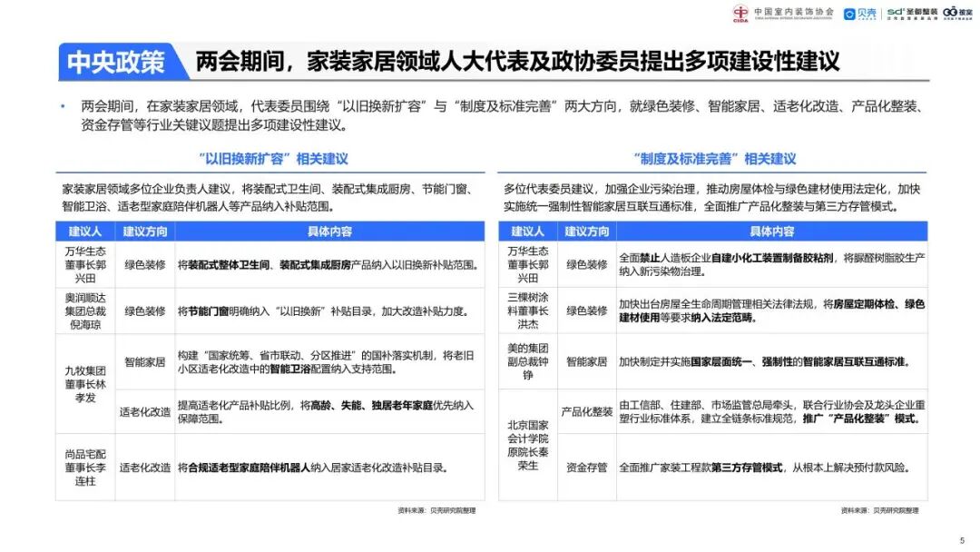Select the 产品化整装 direction cell
The image size is (980, 552).
coord(586,411)
